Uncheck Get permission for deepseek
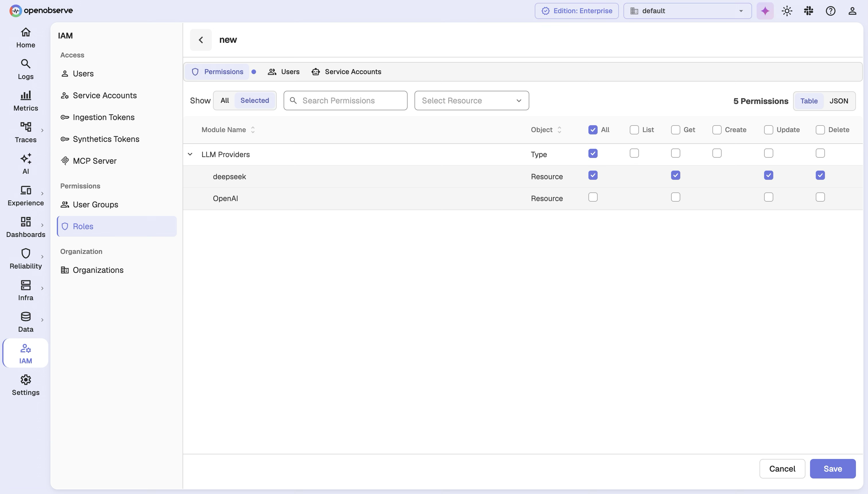 (x=675, y=175)
